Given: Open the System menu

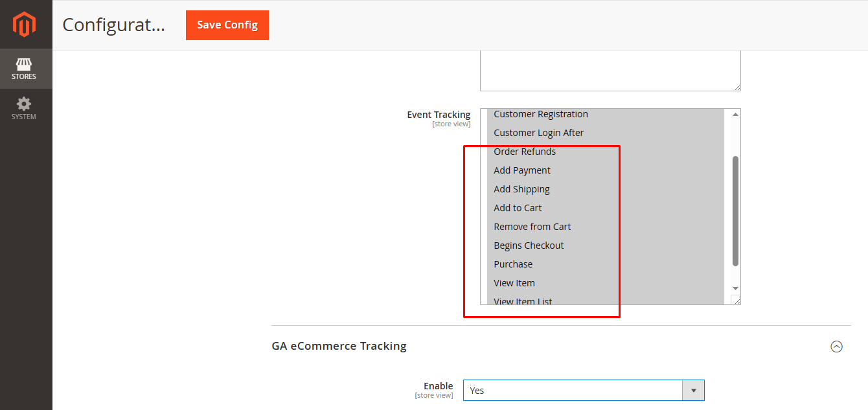Looking at the screenshot, I should 24,108.
